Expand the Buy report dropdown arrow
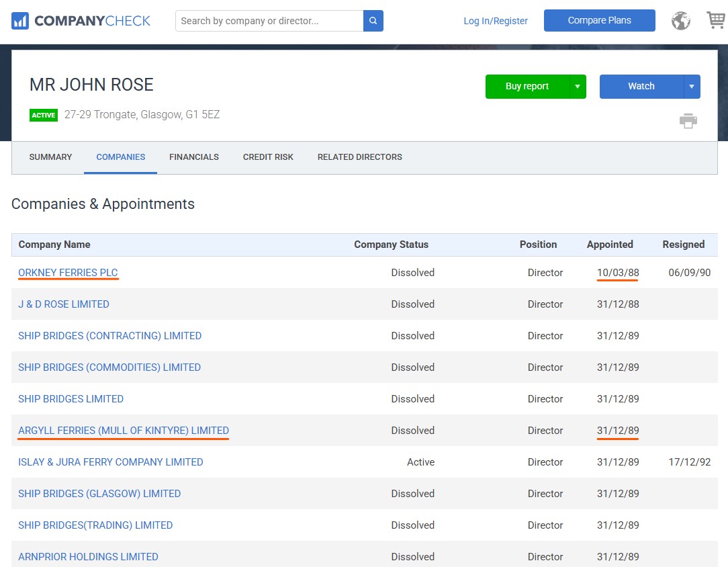This screenshot has width=728, height=567. tap(578, 87)
